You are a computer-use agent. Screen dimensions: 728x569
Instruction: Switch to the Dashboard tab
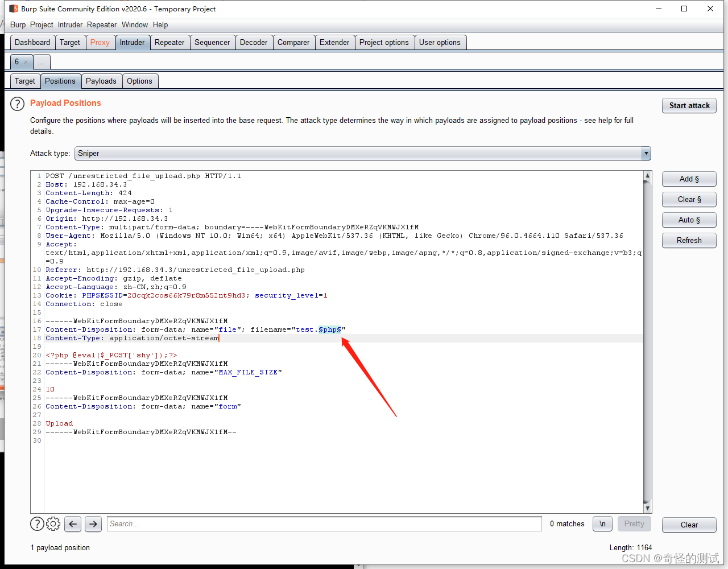tap(32, 43)
